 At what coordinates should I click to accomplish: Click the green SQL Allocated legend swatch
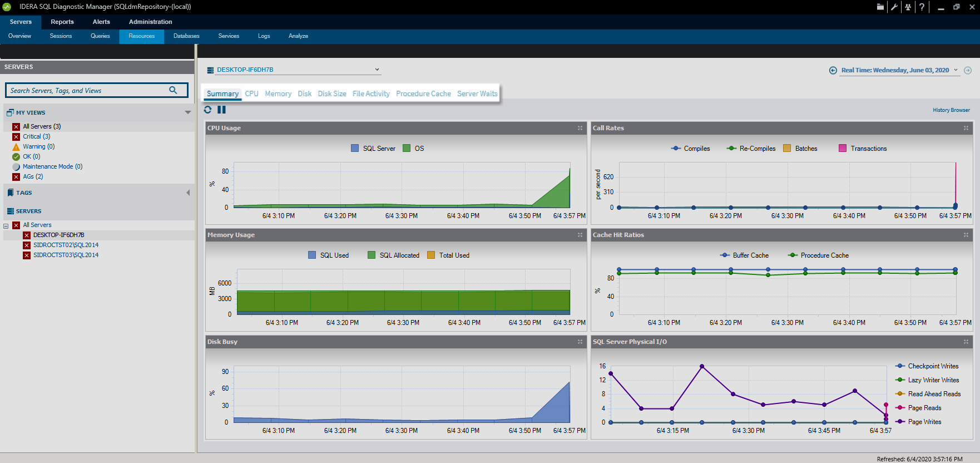pos(372,255)
